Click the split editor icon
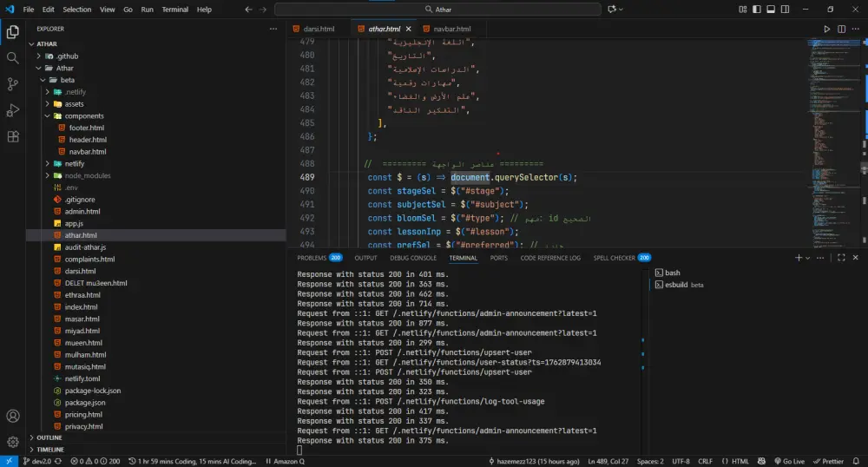Image resolution: width=868 pixels, height=467 pixels. [x=841, y=29]
